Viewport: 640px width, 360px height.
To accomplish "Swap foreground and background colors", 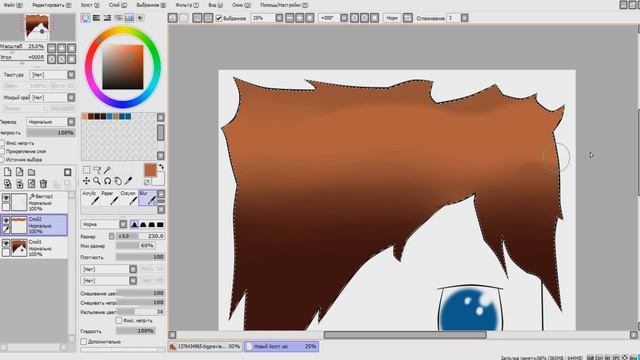I will [161, 167].
